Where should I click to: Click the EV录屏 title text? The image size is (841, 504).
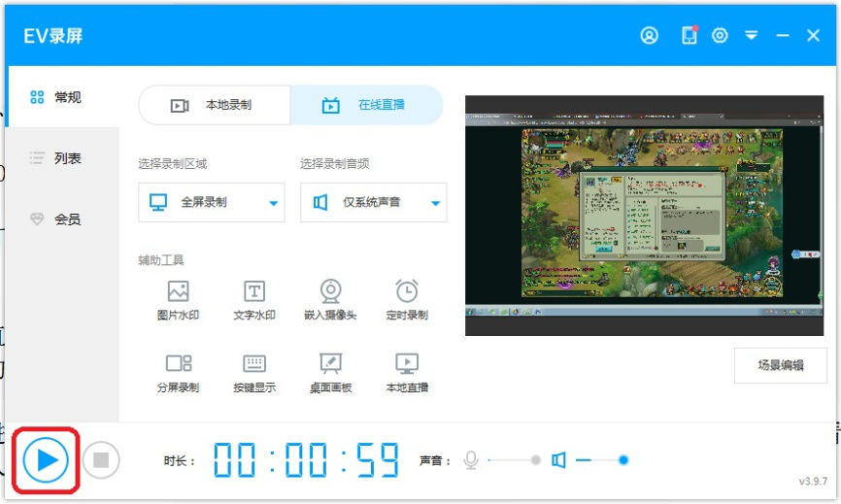53,36
